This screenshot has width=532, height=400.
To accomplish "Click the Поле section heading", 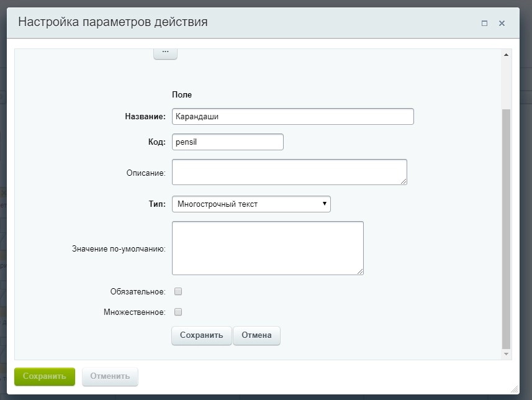I will [x=182, y=94].
